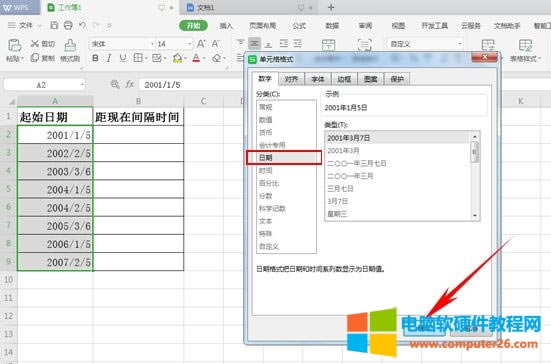Screen dimensions: 551x364
Task: Click the Redo arrow icon
Action: click(96, 25)
